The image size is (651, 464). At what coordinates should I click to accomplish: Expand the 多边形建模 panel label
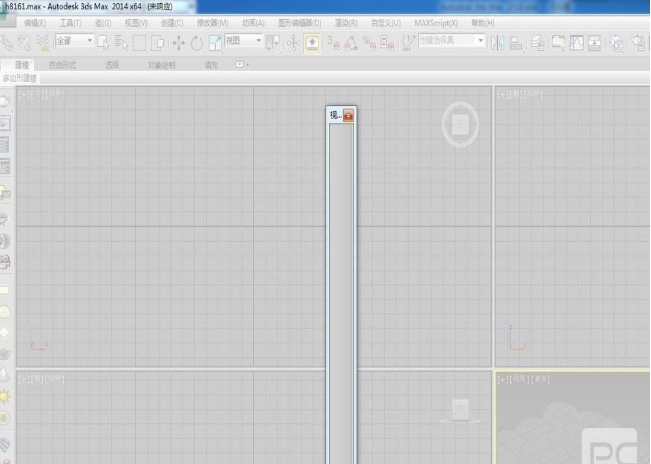pyautogui.click(x=20, y=78)
